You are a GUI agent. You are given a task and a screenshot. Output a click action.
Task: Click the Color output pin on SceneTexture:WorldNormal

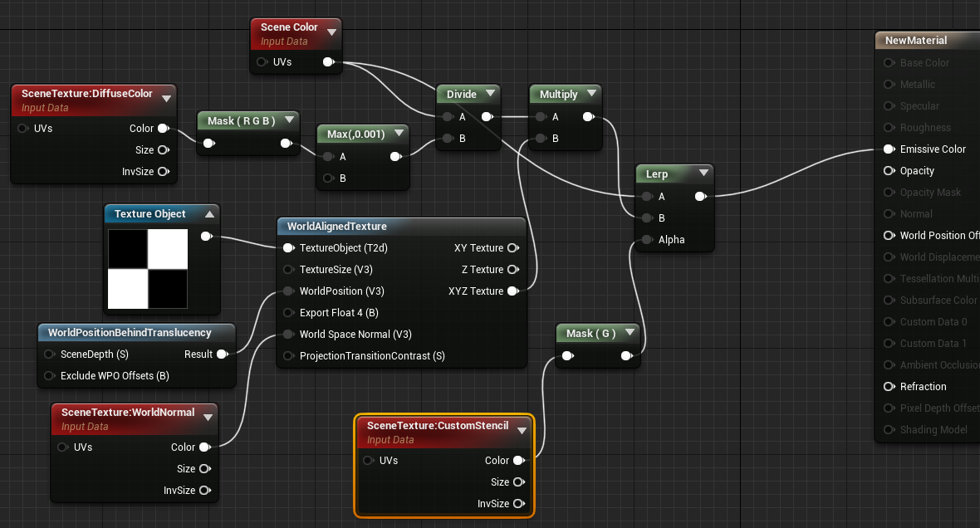coord(203,447)
